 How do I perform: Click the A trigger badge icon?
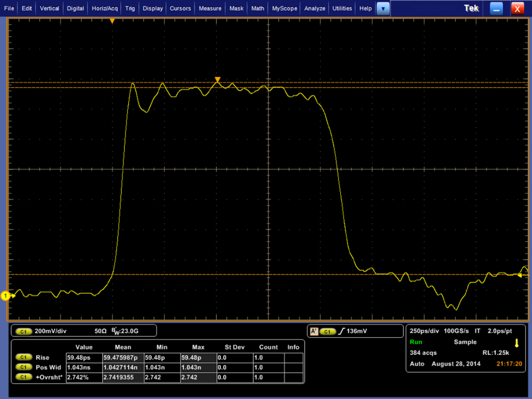click(314, 331)
